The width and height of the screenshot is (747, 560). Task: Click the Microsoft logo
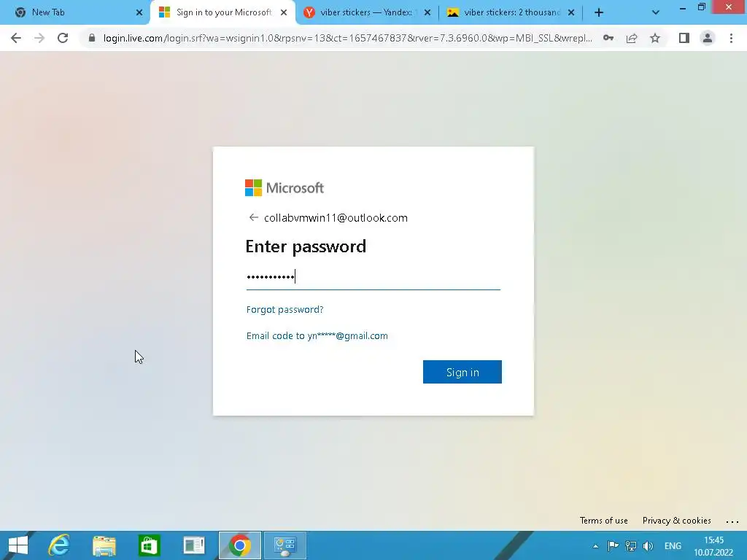point(285,187)
